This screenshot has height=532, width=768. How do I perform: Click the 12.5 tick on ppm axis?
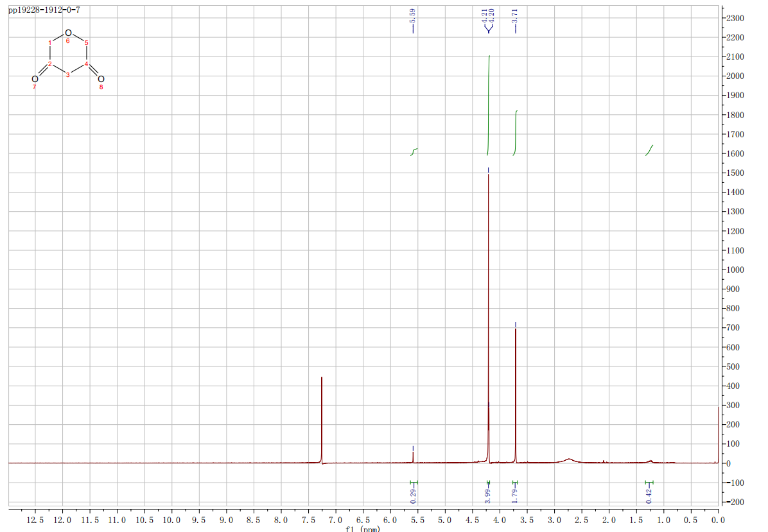[35, 518]
